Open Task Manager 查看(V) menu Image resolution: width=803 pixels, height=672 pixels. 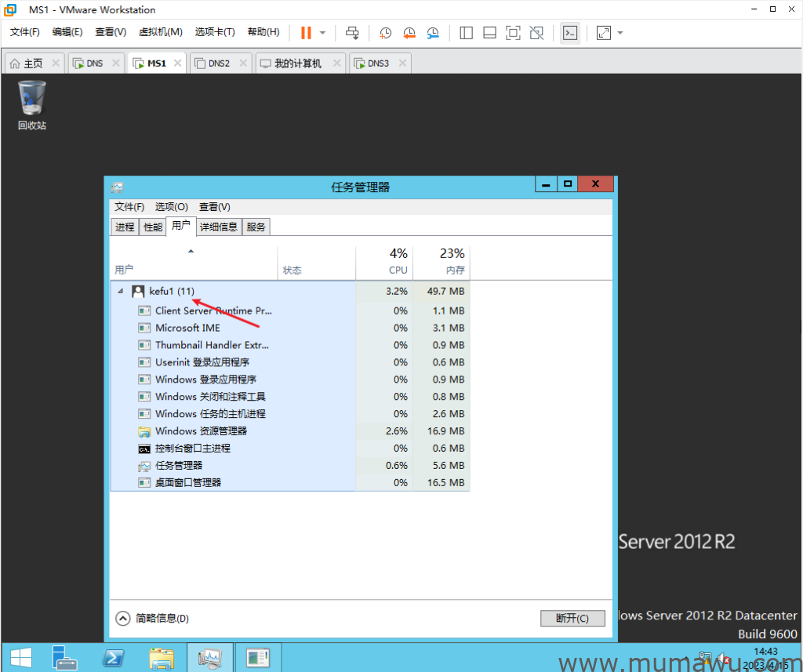215,206
